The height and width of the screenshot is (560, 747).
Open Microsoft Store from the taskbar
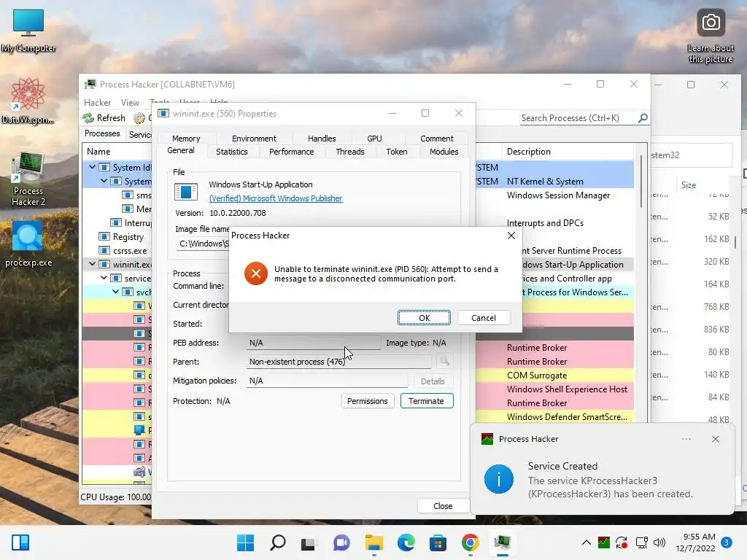pos(438,542)
